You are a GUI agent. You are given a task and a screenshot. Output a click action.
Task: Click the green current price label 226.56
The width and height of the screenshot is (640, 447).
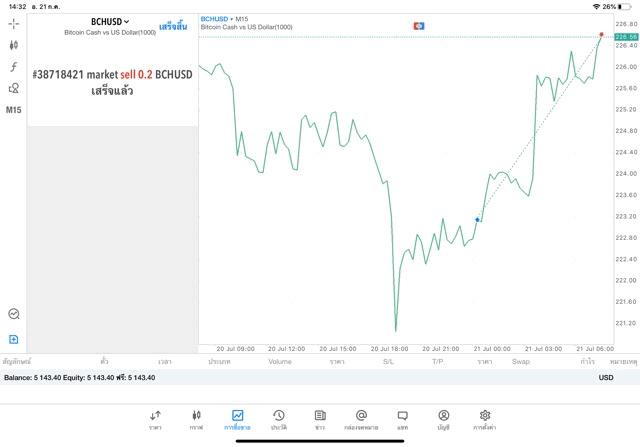[x=626, y=37]
